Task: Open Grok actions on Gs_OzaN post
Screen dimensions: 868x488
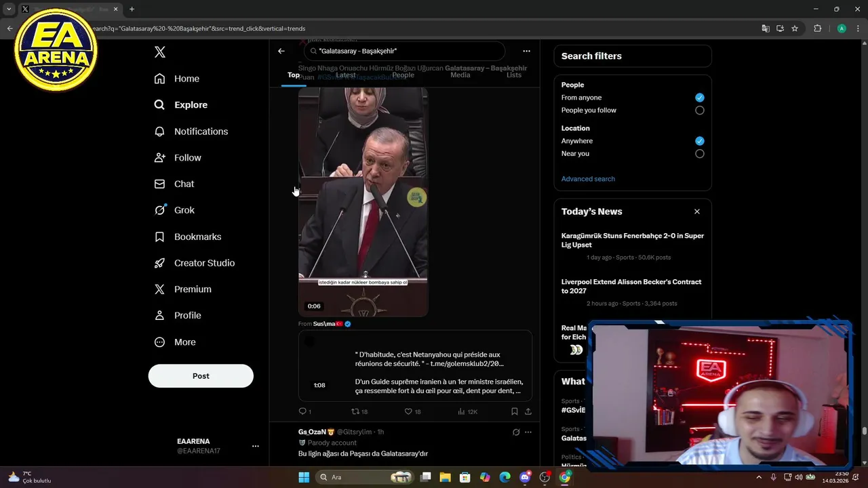Action: pyautogui.click(x=516, y=432)
